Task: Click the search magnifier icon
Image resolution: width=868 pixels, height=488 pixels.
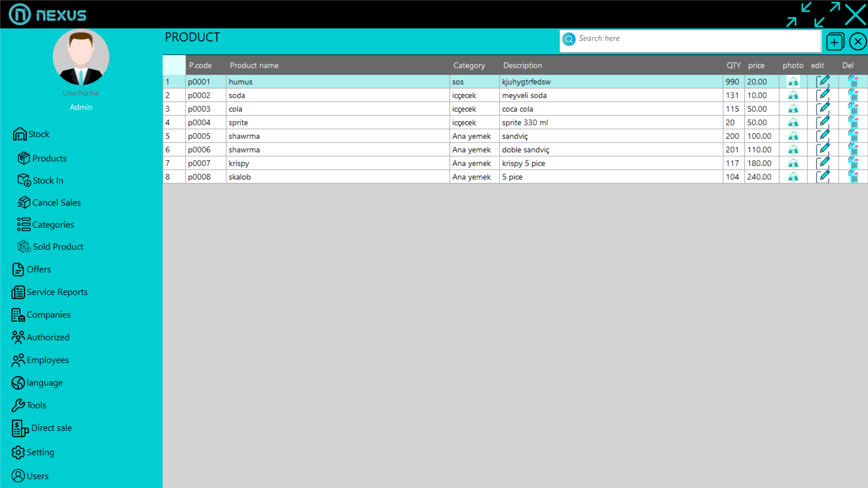Action: coord(569,39)
